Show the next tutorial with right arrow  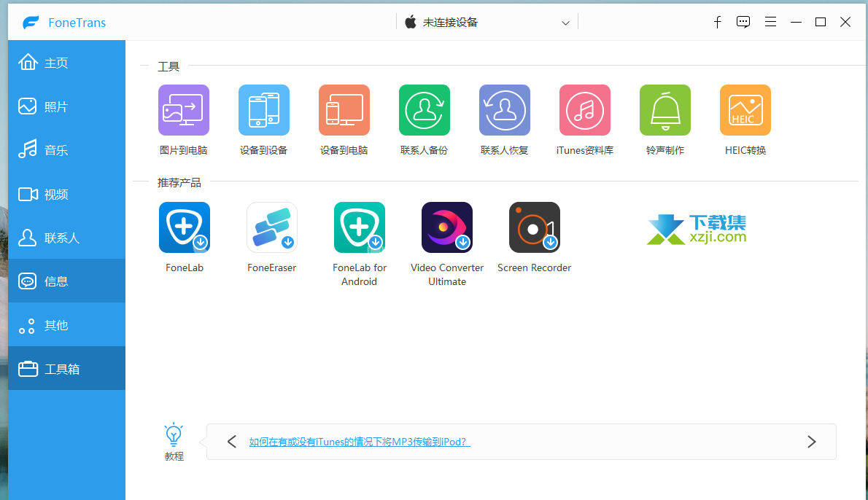[x=812, y=442]
